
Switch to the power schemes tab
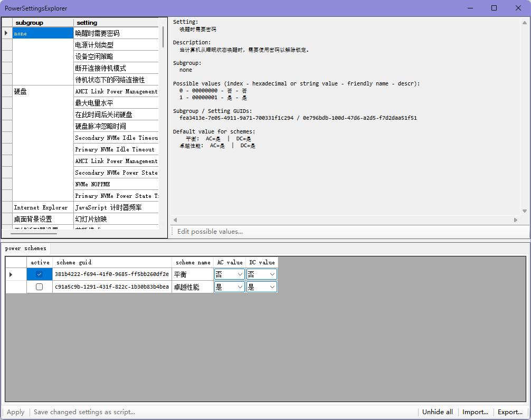tap(26, 248)
